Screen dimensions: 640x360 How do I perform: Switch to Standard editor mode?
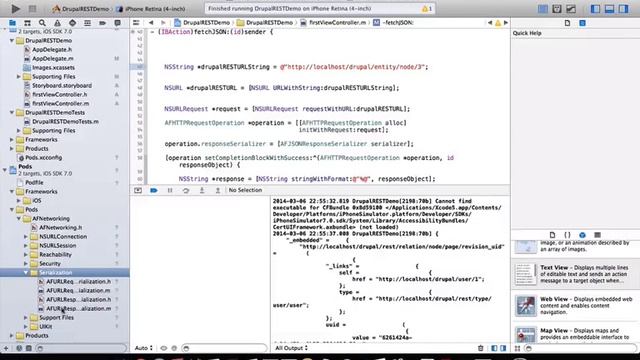tap(542, 9)
